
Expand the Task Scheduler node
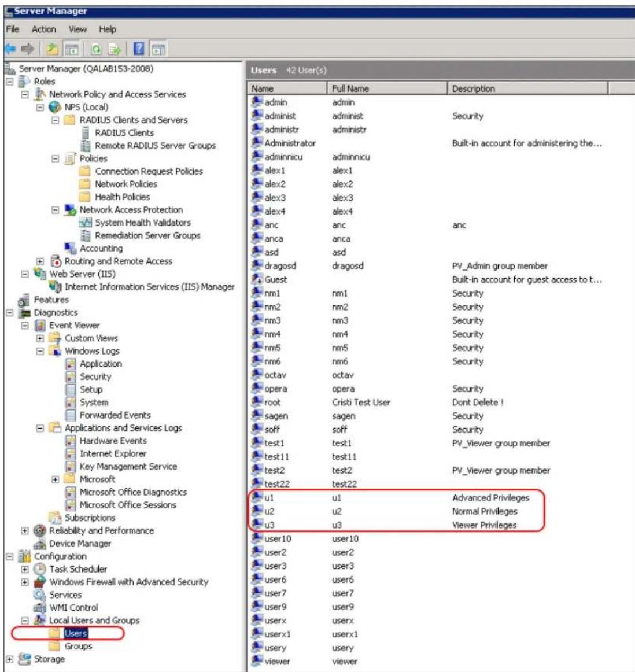click(x=25, y=570)
